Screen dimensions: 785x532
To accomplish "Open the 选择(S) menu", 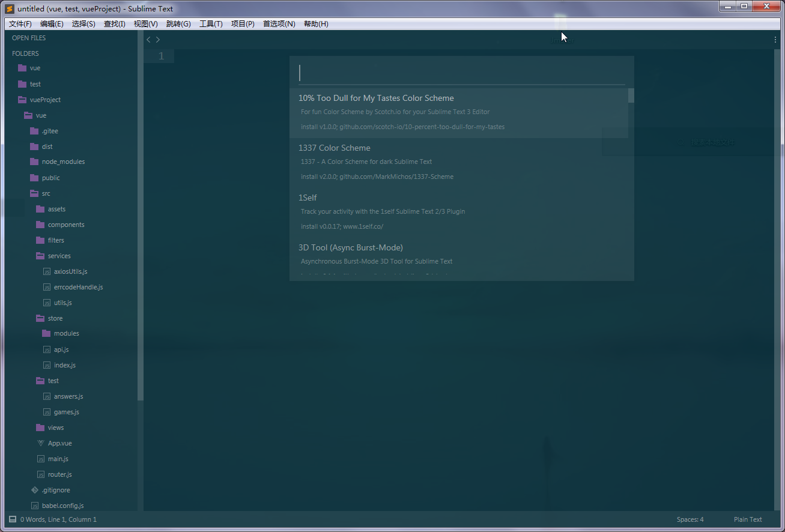I will [83, 24].
